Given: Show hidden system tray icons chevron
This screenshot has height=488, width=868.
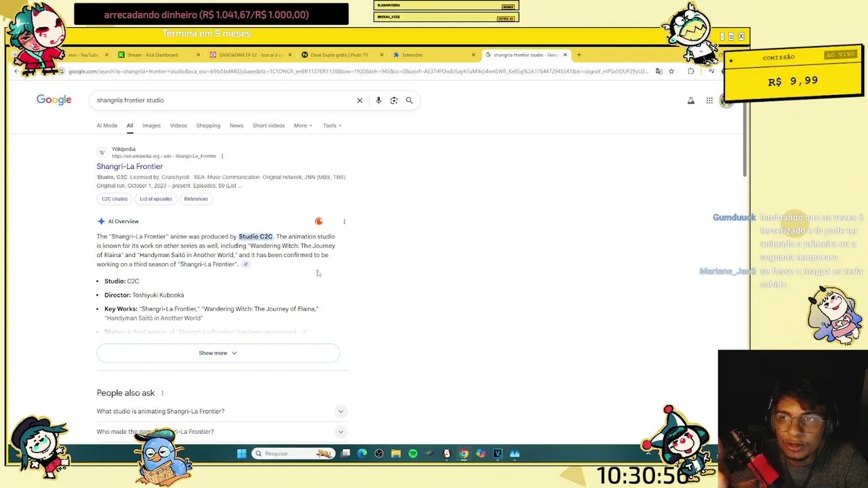Looking at the screenshot, I should 648,453.
